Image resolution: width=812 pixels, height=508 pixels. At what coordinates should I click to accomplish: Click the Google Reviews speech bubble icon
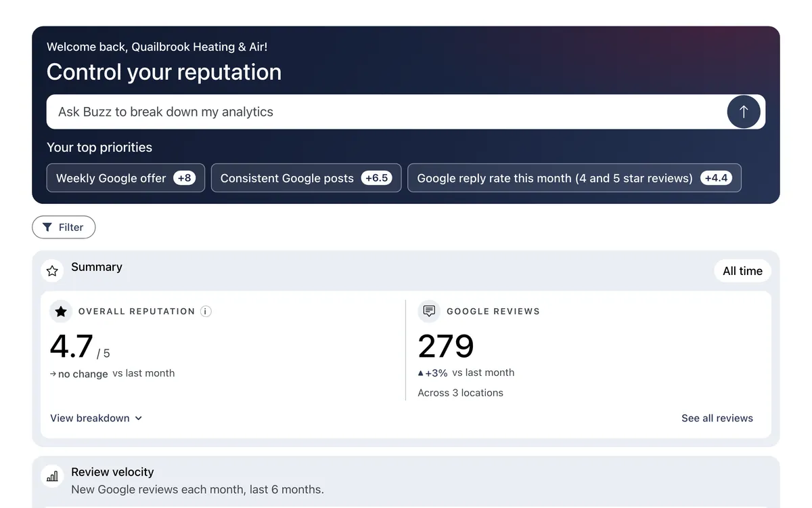point(429,312)
